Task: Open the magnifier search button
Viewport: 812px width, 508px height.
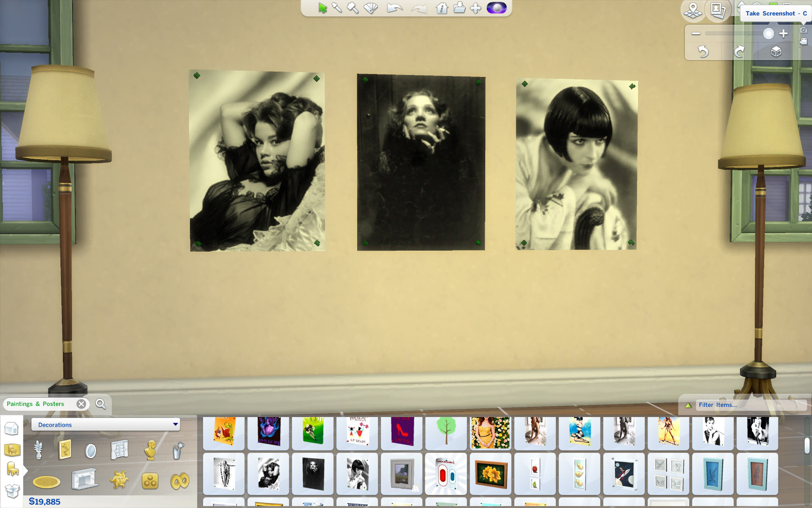Action: 101,404
